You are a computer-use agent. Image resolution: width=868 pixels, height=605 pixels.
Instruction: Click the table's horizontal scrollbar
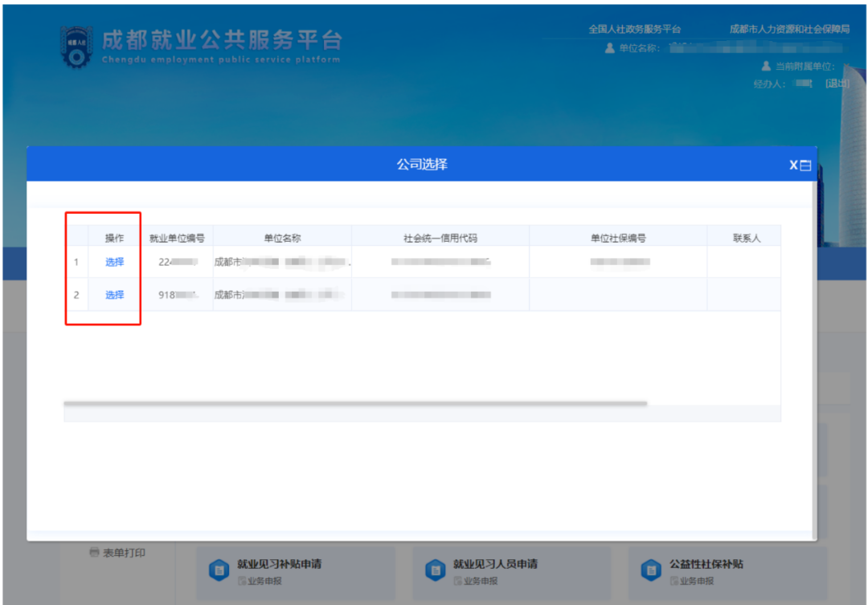354,403
